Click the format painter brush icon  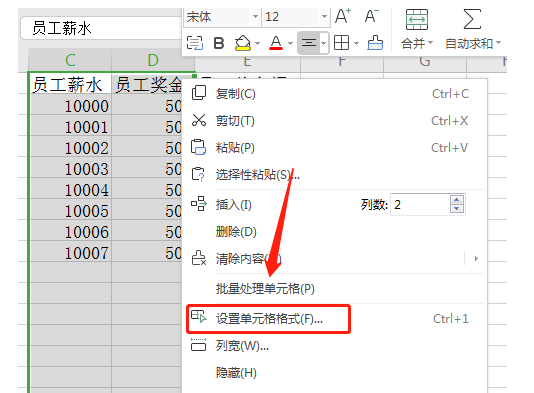375,43
